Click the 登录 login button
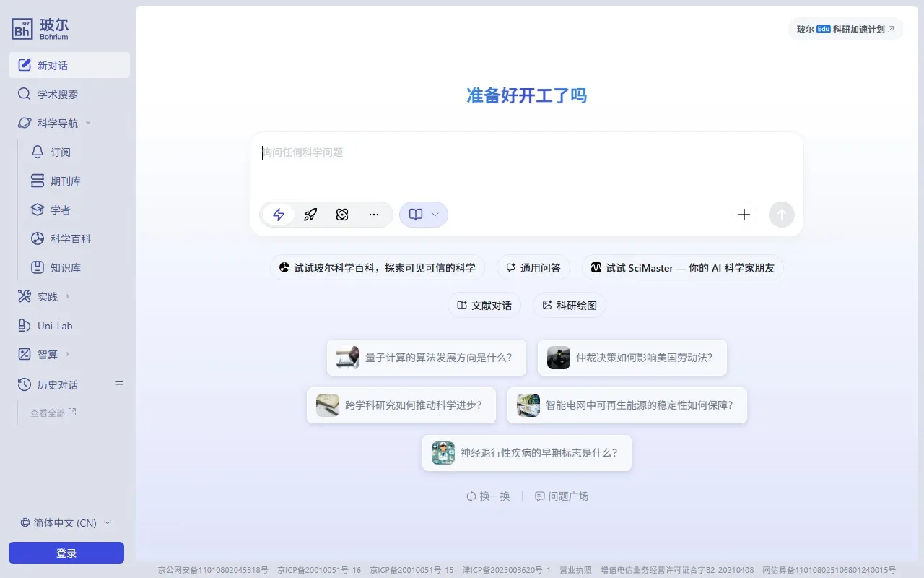Screen dimensions: 924x578 [66, 553]
